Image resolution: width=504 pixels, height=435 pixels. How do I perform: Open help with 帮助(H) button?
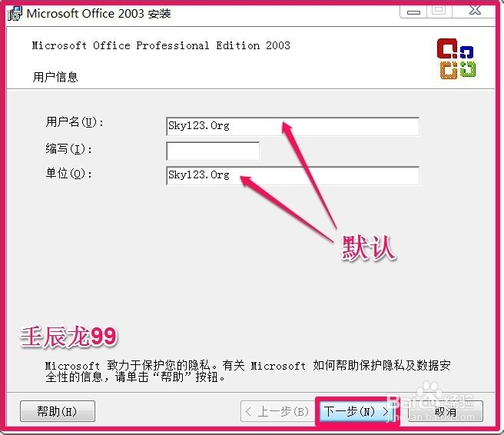pos(58,411)
